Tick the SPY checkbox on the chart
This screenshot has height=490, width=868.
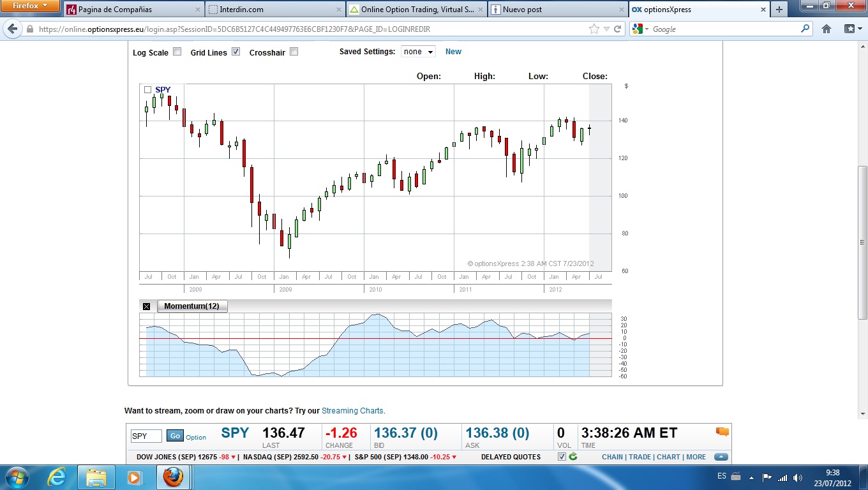(x=148, y=90)
